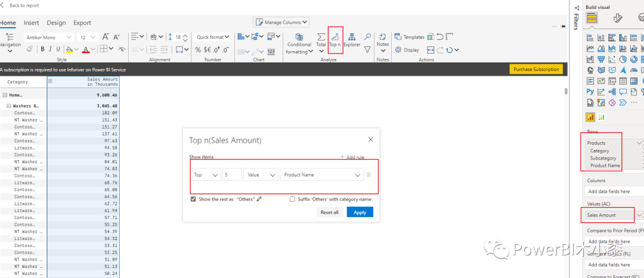
Task: Open the Product Name dropdown in rule
Action: pyautogui.click(x=321, y=174)
